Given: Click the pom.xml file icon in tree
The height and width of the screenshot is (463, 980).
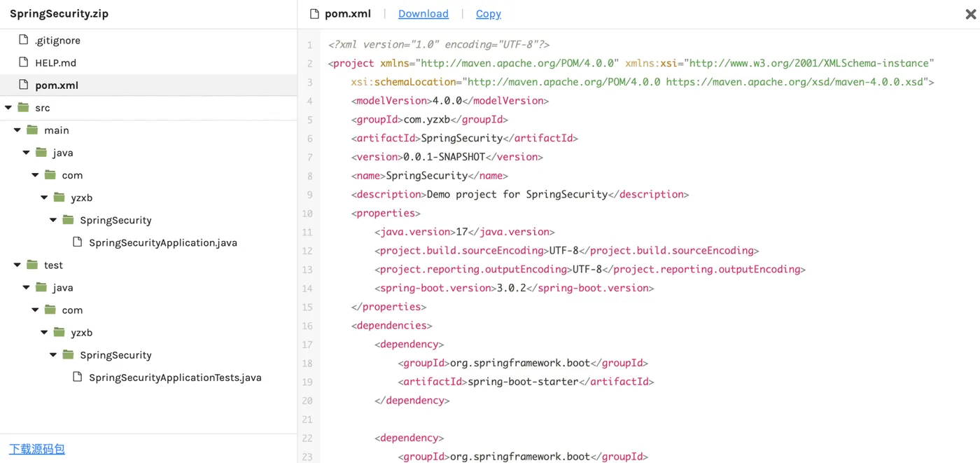Looking at the screenshot, I should click(23, 85).
